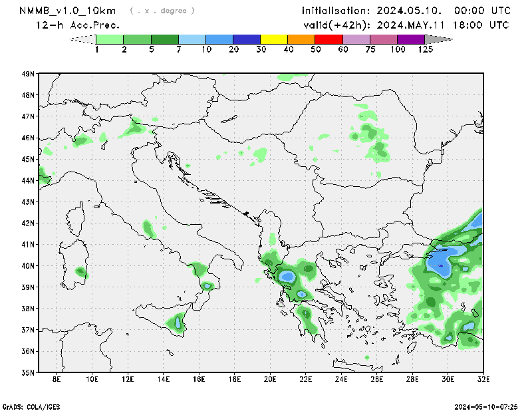Select the light green 1–2 legend swatch
Screen dimensions: 532x411
click(110, 39)
